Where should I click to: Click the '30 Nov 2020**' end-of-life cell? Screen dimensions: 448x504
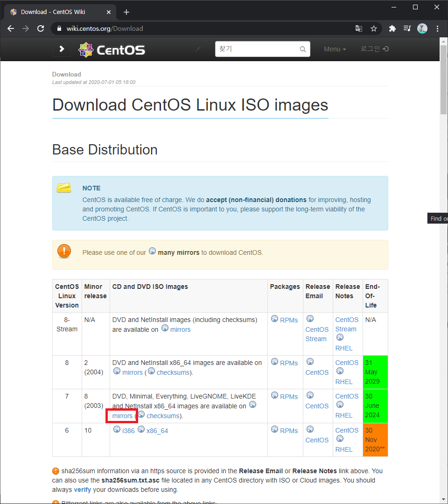pyautogui.click(x=375, y=440)
